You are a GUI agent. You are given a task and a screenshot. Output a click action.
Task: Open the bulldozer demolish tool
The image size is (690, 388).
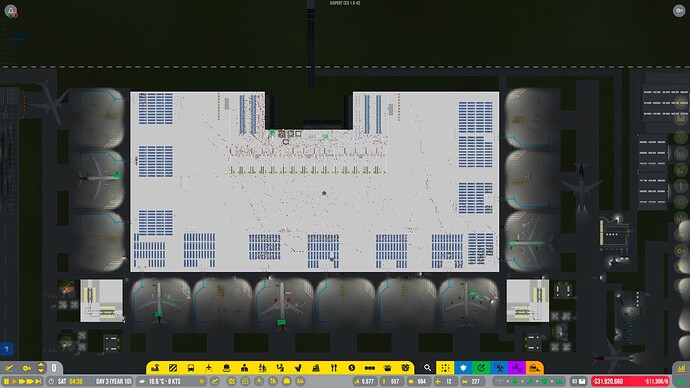pyautogui.click(x=535, y=368)
